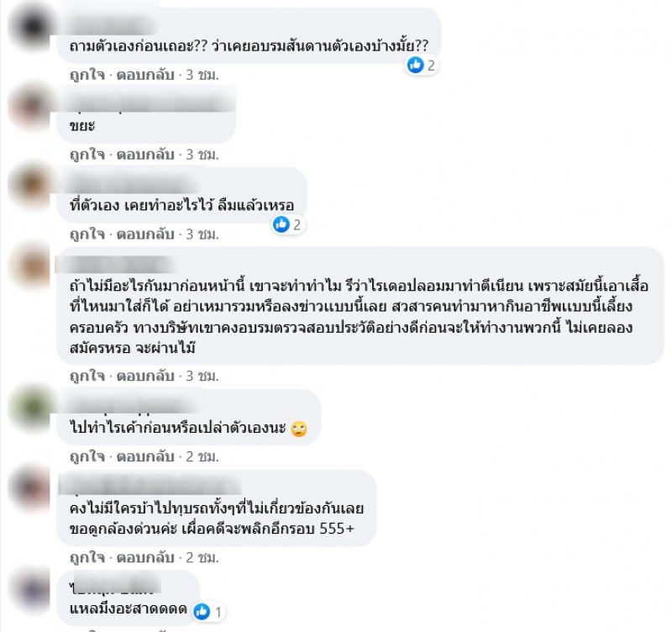Image resolution: width=672 pixels, height=632 pixels.
Task: Open avatar beside ที่ตัวเอง เคยทำอะไรไว้ comment
Action: click(x=31, y=186)
